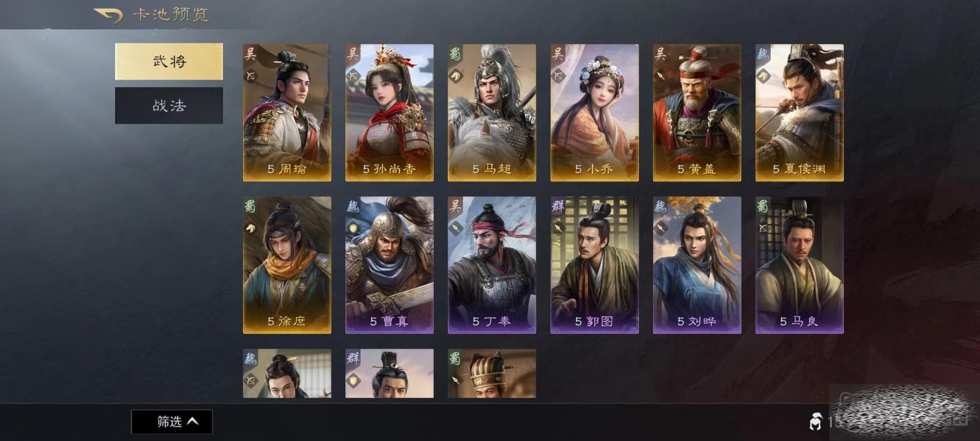Click the helmet icon near 15 count

click(816, 421)
